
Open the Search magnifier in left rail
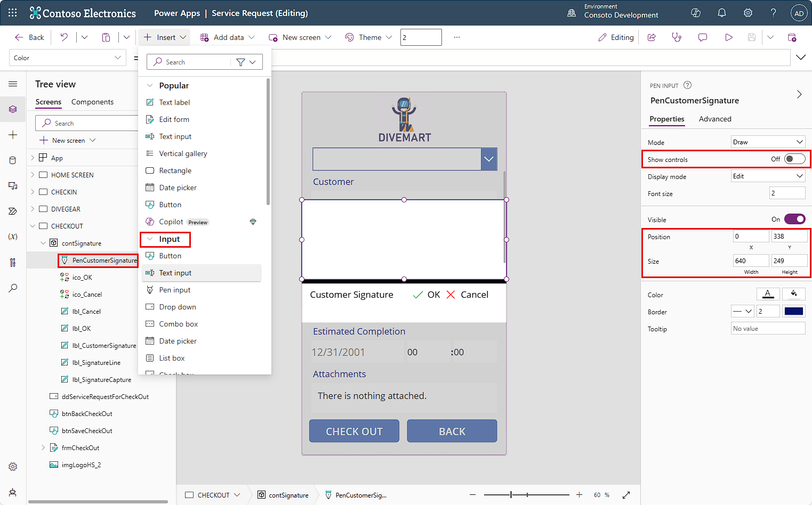(x=13, y=288)
